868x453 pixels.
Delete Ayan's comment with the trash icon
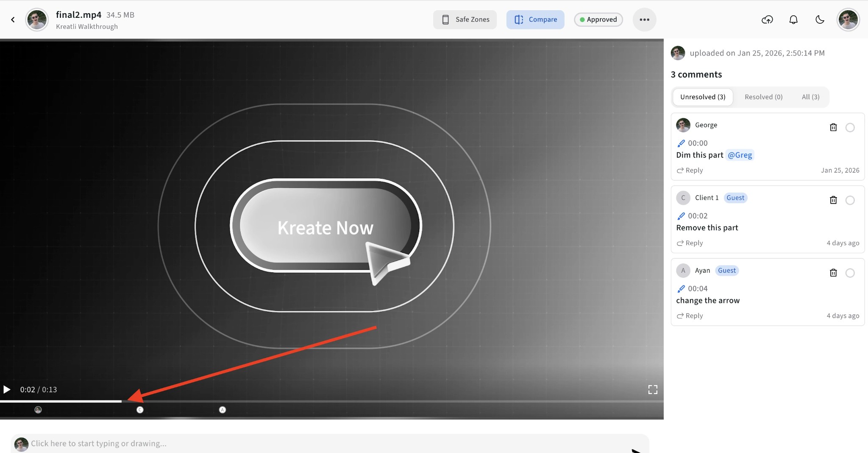click(833, 273)
